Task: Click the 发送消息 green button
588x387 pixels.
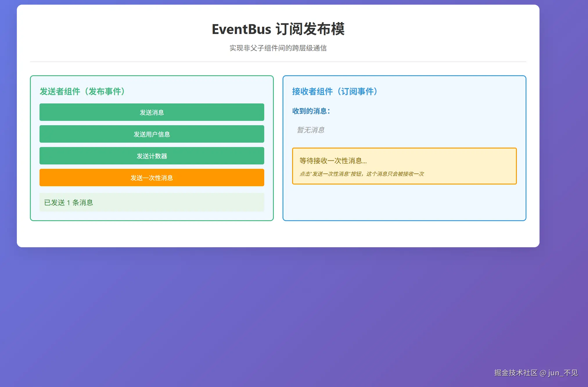Action: (x=152, y=112)
